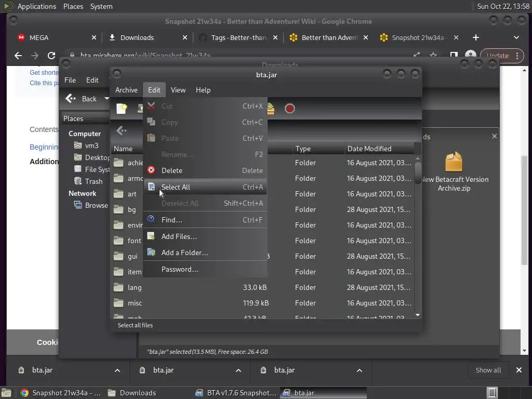Open File menu in Downloads window

click(x=70, y=80)
